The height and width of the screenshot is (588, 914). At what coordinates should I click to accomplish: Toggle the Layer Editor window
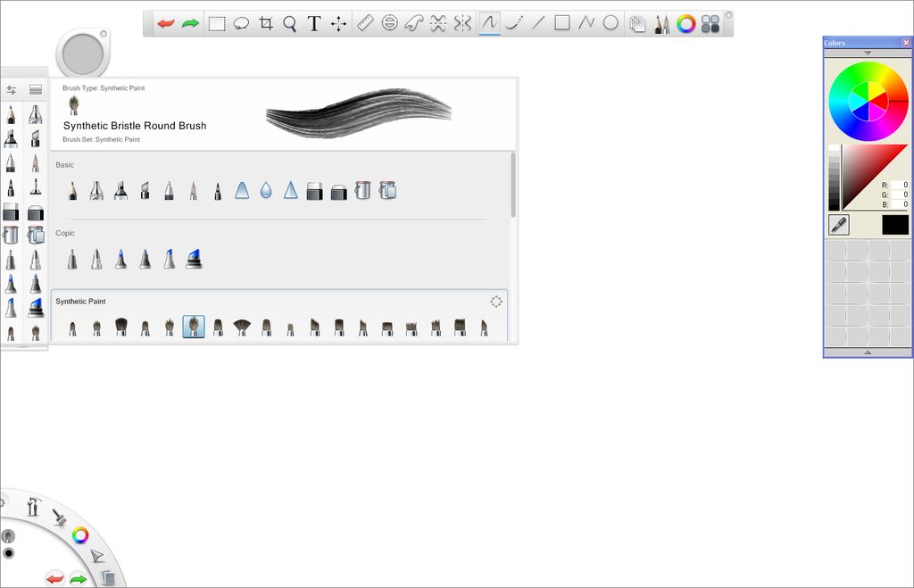[637, 24]
